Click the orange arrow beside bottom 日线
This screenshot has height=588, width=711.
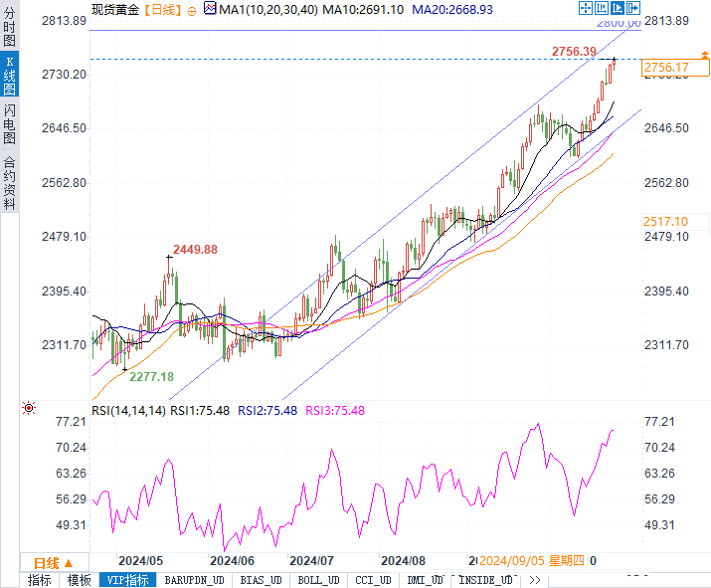coord(70,561)
